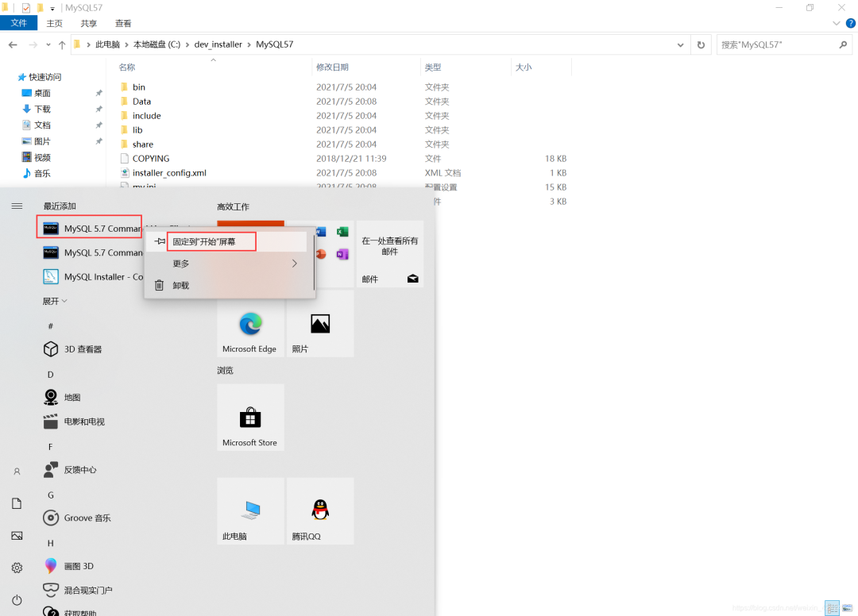The width and height of the screenshot is (858, 616).
Task: Refresh the Explorer address bar
Action: pos(701,44)
